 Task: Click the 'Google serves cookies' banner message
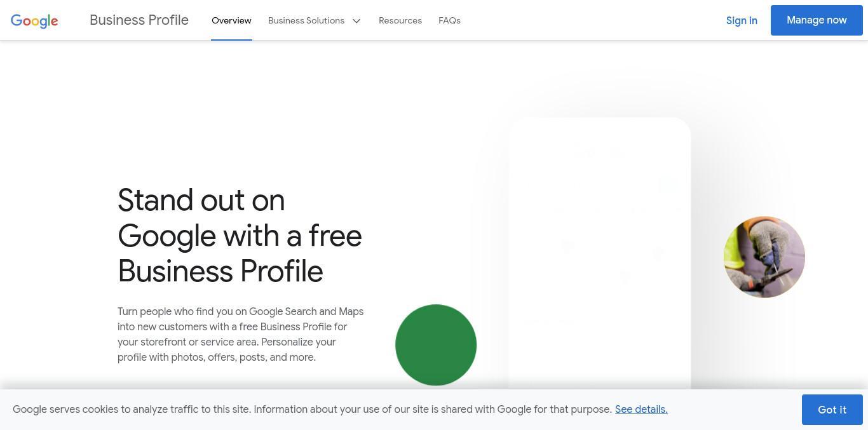[x=312, y=409]
